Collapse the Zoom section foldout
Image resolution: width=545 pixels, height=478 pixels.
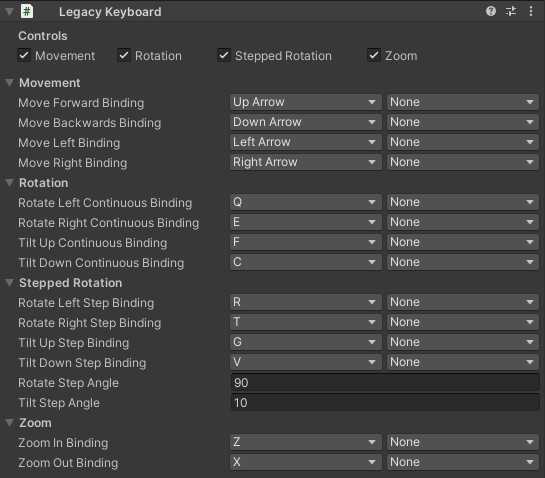pyautogui.click(x=10, y=423)
